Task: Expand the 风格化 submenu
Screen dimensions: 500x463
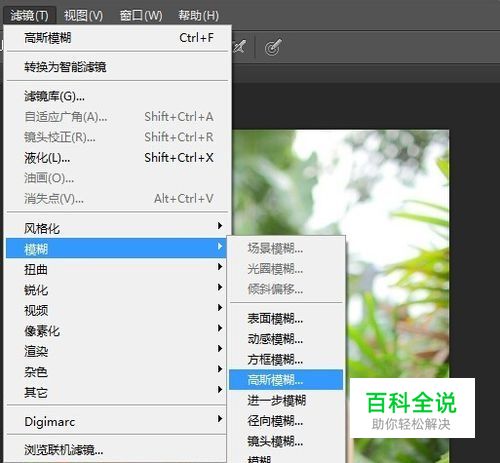Action: (117, 228)
